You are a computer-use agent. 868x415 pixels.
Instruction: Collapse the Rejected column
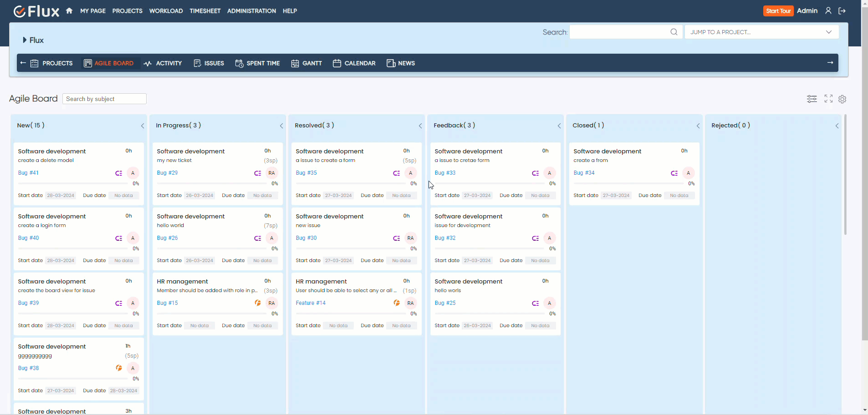pos(837,126)
